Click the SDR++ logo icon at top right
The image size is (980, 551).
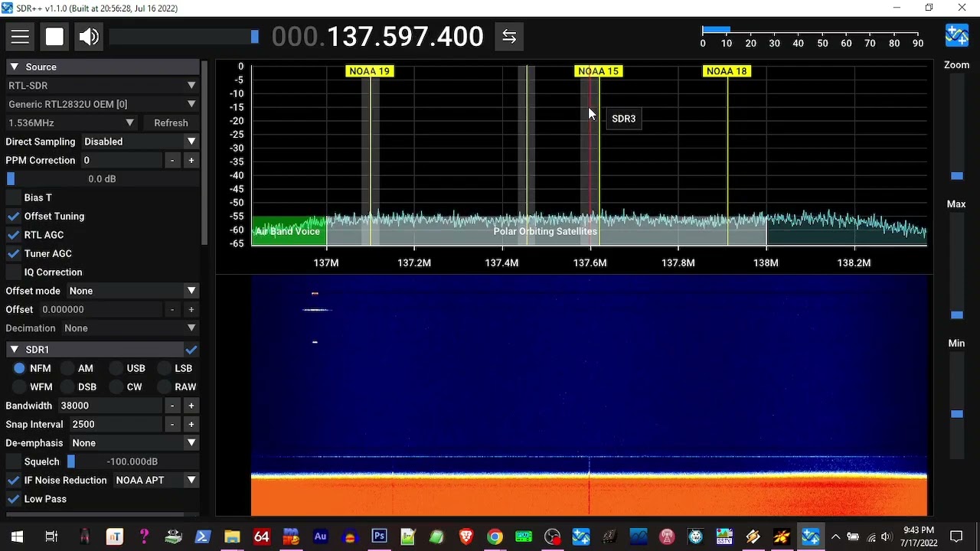957,36
